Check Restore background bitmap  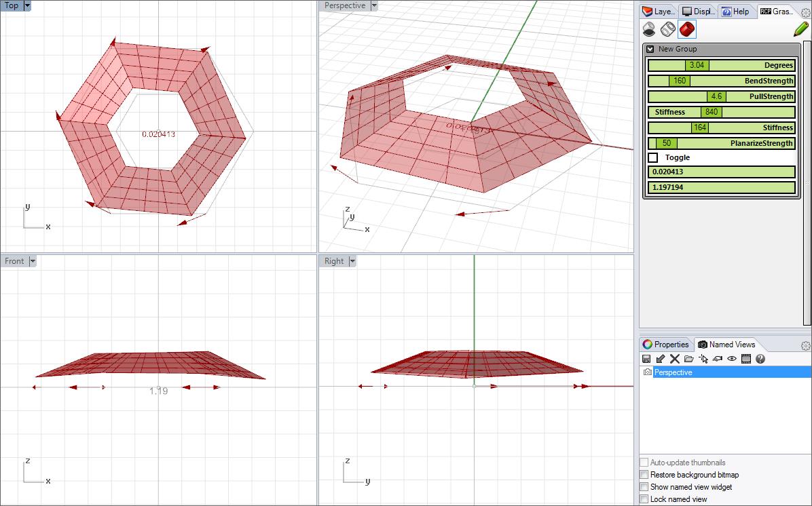coord(644,475)
